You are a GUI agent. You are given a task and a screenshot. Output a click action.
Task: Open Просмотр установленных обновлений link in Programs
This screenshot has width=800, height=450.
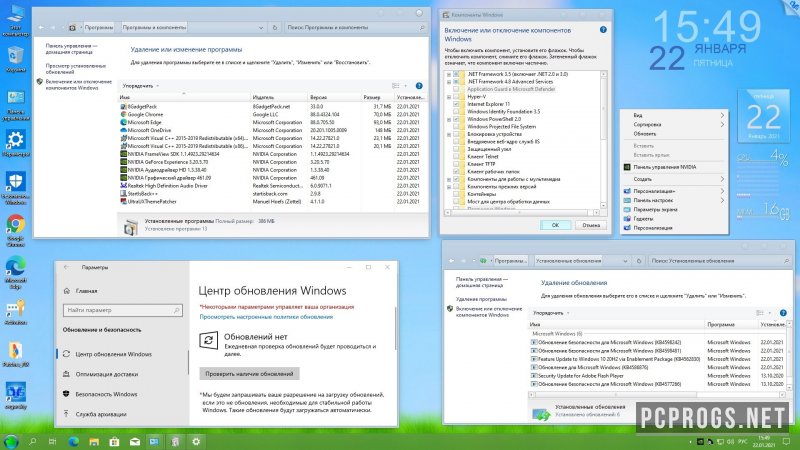click(76, 69)
